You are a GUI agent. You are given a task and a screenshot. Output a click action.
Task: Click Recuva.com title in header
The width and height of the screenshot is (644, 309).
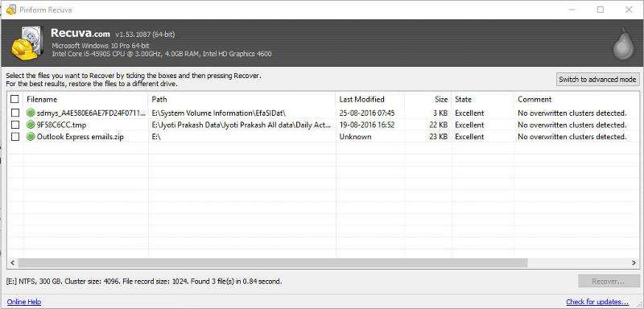80,33
